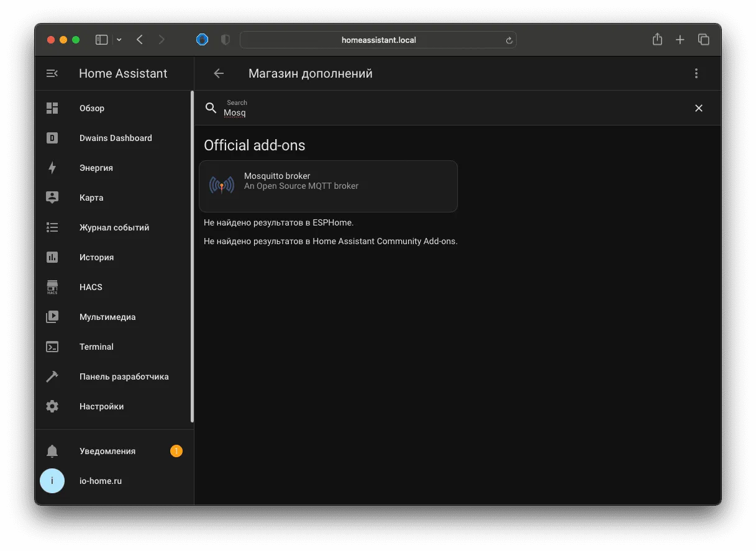Click the 'Не найдено результатов в ESPHome' text

[x=278, y=222]
